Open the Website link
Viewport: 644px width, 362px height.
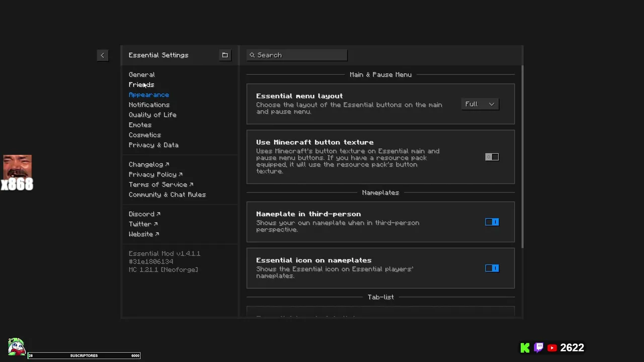144,234
